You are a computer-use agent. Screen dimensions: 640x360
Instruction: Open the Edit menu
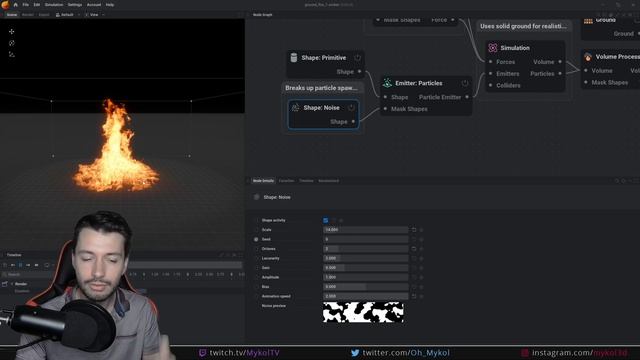[37, 5]
